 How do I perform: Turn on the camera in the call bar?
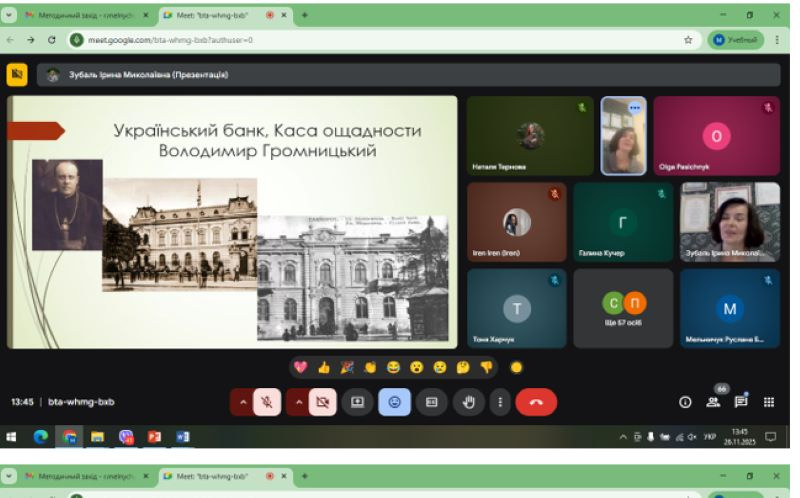click(x=322, y=402)
